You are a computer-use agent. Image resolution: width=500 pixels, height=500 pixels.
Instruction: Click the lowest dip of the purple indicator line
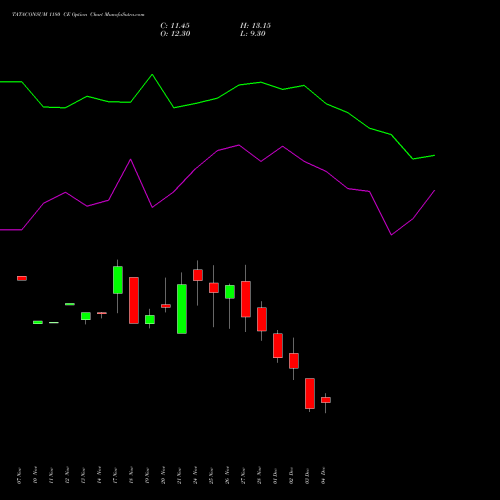tap(391, 235)
